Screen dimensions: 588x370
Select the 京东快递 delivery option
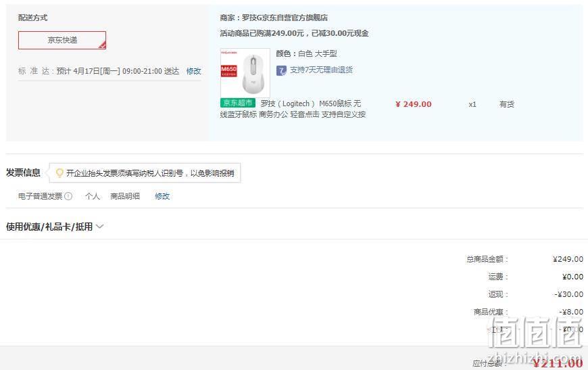[x=62, y=40]
